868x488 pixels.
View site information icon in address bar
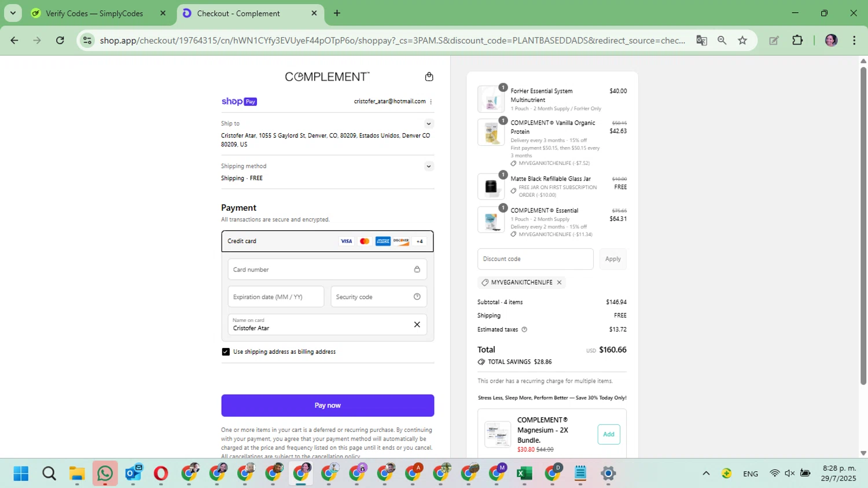(x=87, y=41)
